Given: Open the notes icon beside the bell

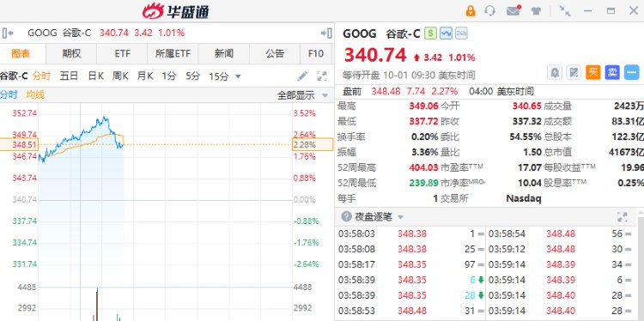Looking at the screenshot, I should pyautogui.click(x=574, y=73).
